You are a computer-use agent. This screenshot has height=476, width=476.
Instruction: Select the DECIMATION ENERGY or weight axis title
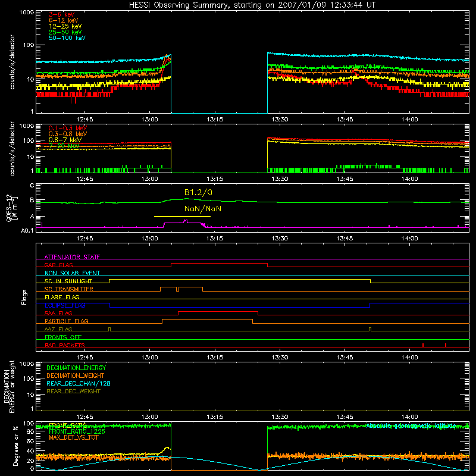click(x=9, y=387)
